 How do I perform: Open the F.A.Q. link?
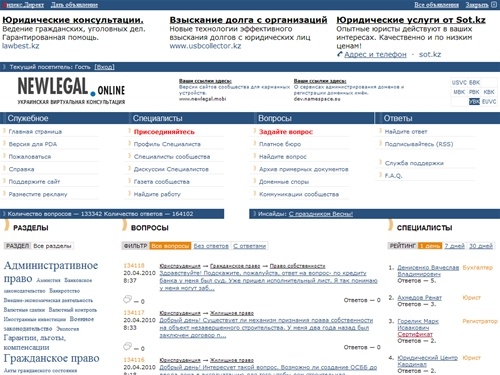click(x=393, y=176)
